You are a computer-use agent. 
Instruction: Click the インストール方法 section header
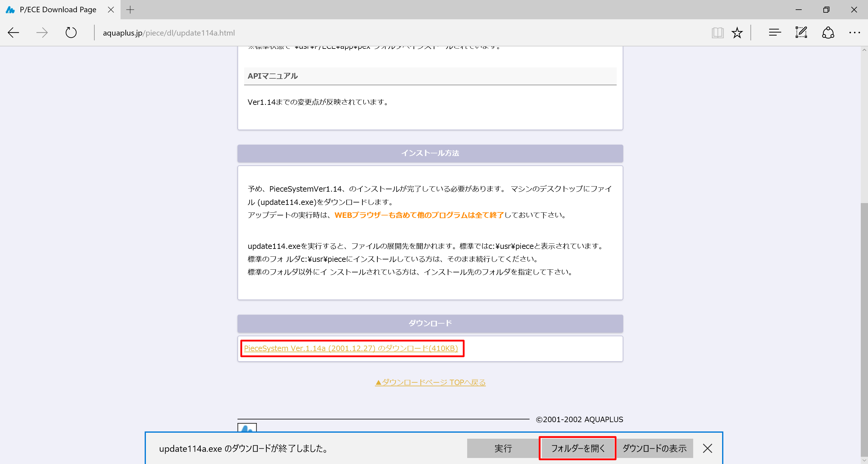[x=430, y=153]
